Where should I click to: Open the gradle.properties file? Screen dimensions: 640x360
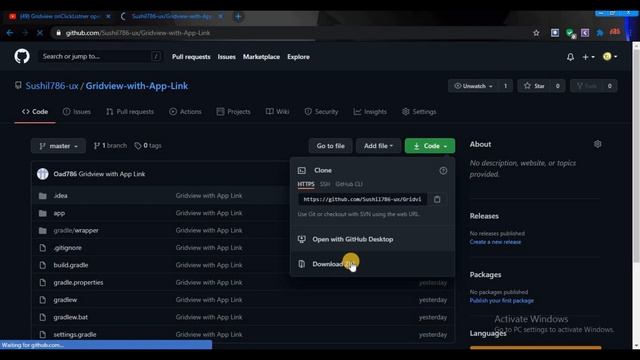[x=78, y=282]
